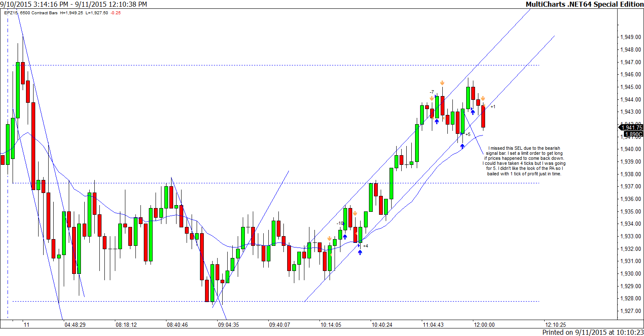Click the orange down arrow next to -7

pyautogui.click(x=431, y=98)
